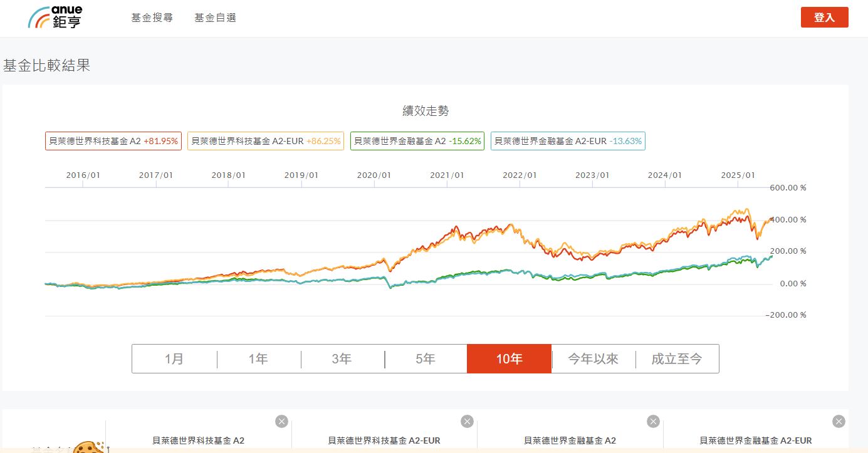Select the 今年以來 period tab

[593, 359]
